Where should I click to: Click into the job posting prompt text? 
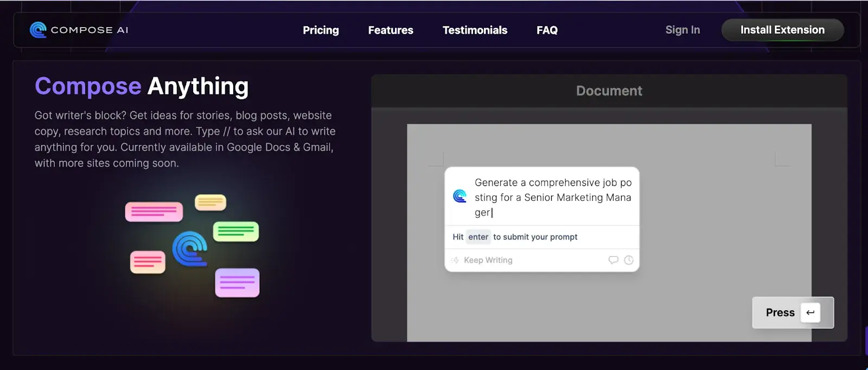[x=552, y=197]
